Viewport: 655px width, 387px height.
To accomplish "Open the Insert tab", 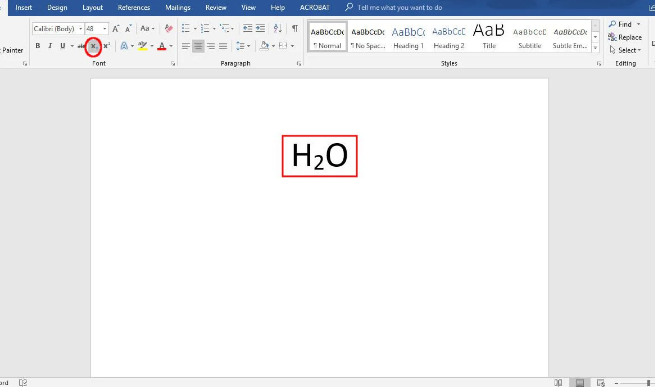I will click(24, 8).
